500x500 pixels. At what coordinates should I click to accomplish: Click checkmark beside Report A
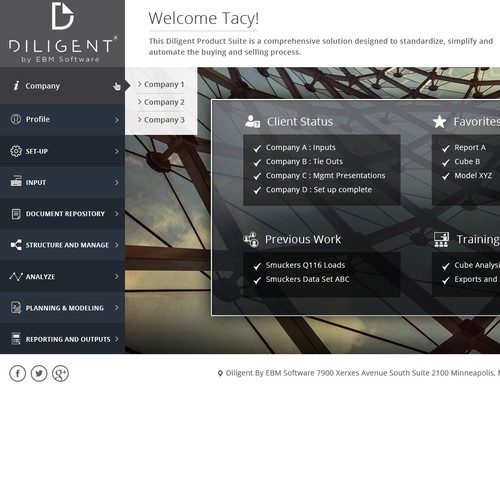(446, 148)
